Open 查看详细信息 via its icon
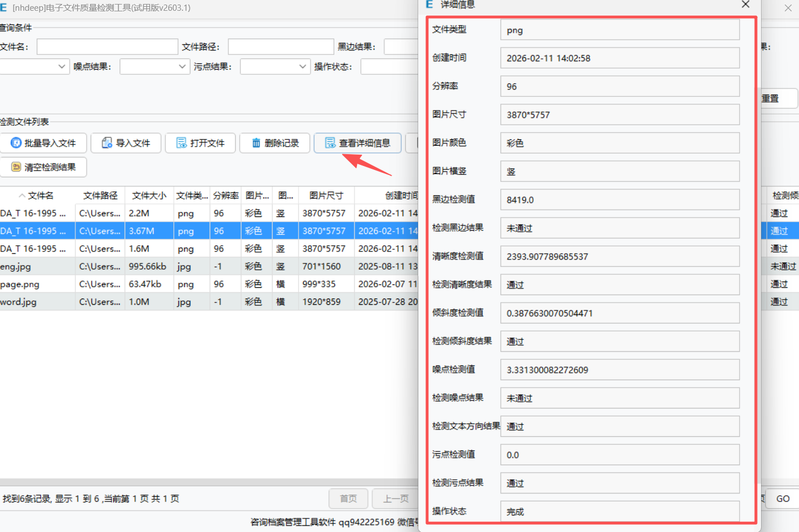The height and width of the screenshot is (532, 799). click(330, 143)
